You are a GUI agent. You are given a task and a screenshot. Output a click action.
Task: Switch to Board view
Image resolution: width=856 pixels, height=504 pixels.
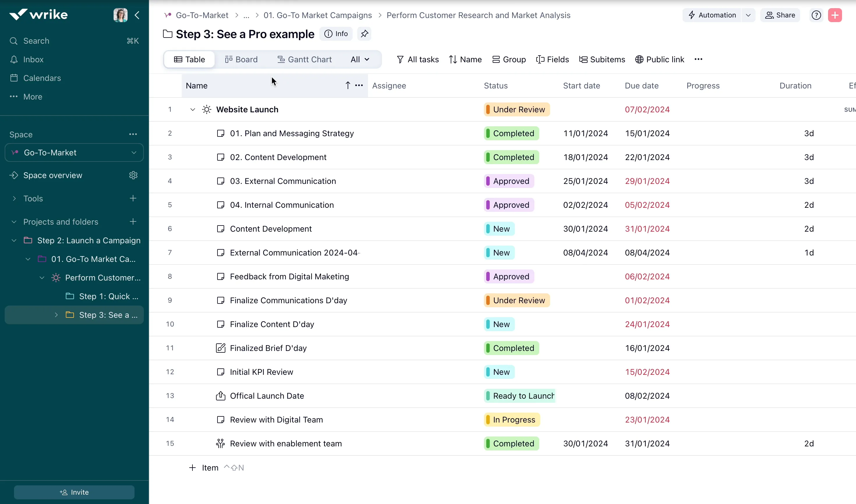click(x=241, y=59)
